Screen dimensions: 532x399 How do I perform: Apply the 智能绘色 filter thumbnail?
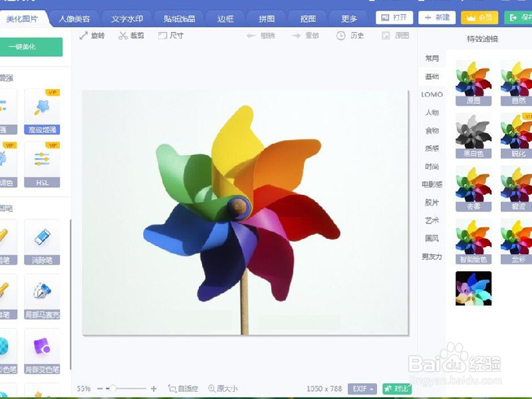pos(473,241)
